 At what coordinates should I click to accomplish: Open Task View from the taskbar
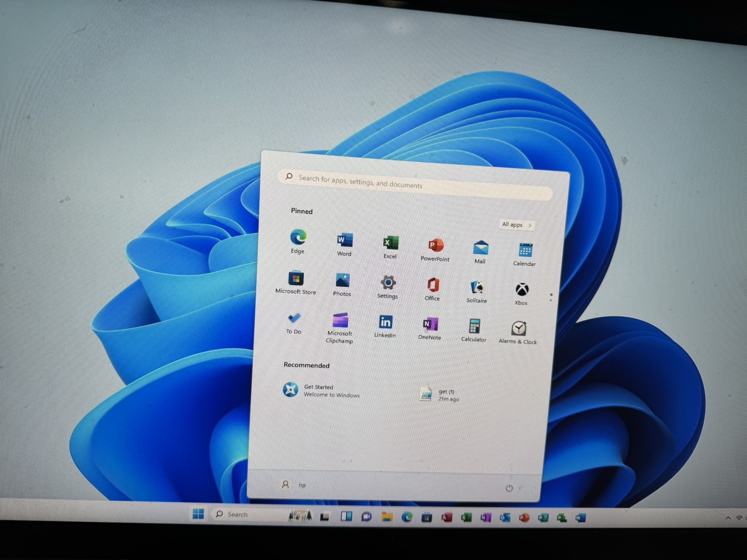point(325,516)
